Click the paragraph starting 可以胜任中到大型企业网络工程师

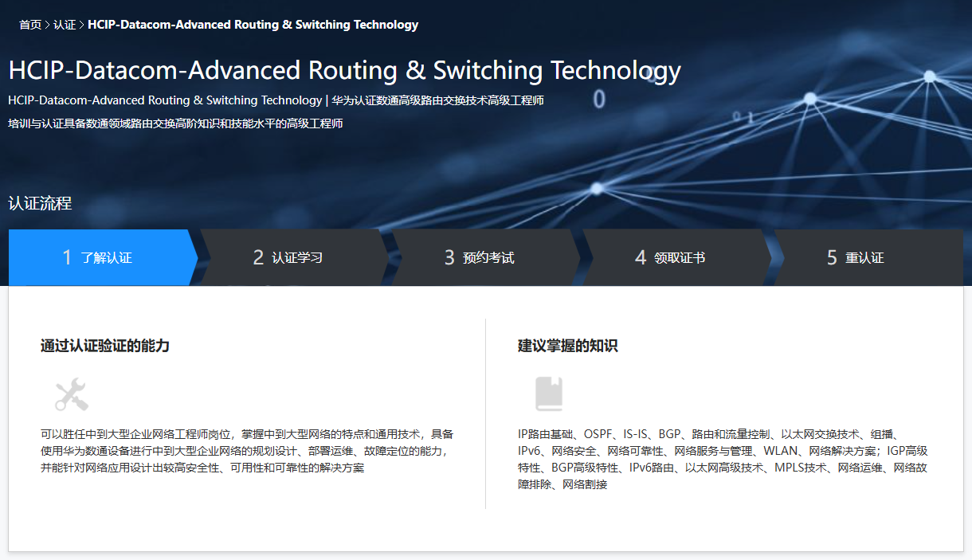[x=247, y=451]
